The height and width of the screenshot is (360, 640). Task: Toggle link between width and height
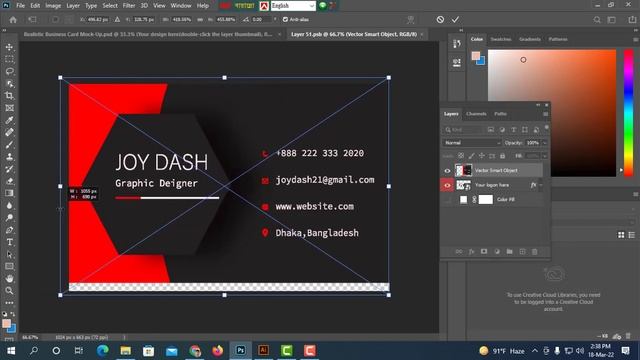point(200,20)
